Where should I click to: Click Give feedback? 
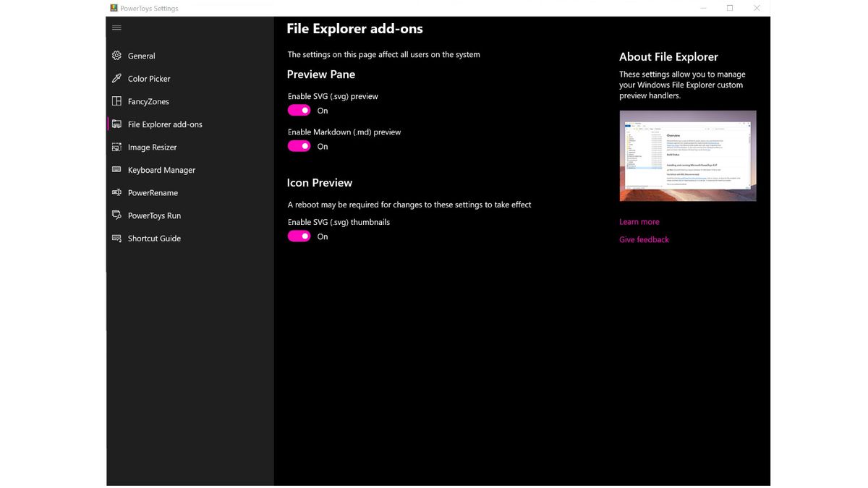click(643, 239)
